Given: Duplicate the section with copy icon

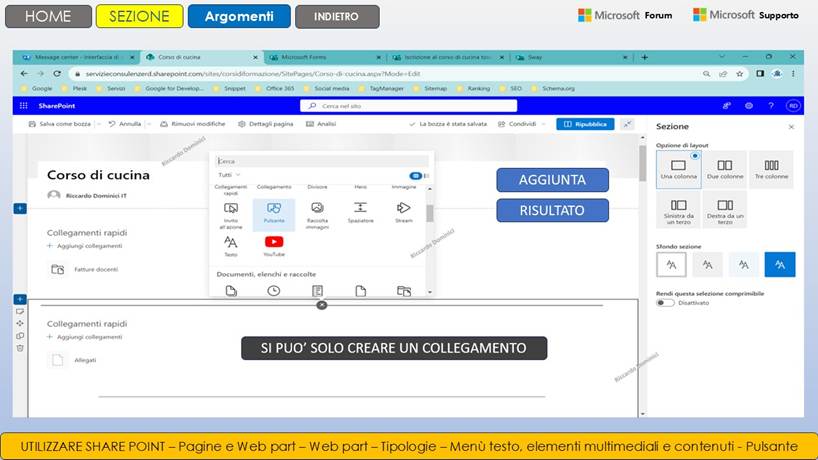Looking at the screenshot, I should click(x=20, y=336).
